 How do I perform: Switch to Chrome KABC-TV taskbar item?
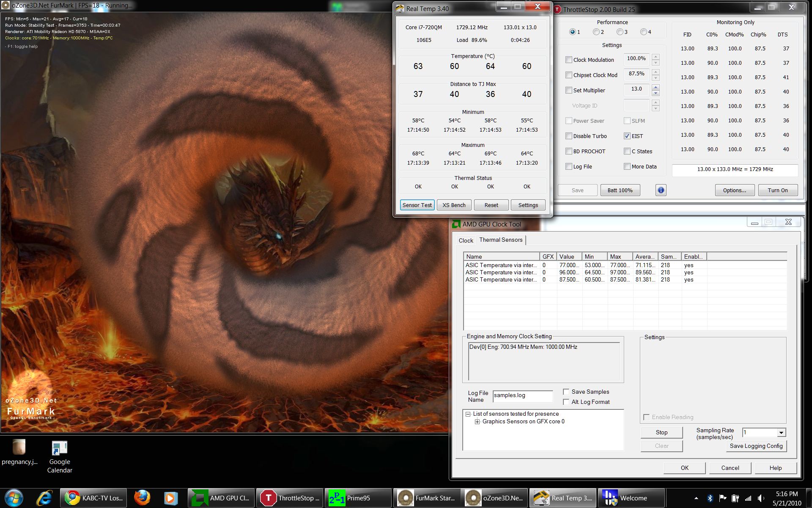[x=94, y=498]
